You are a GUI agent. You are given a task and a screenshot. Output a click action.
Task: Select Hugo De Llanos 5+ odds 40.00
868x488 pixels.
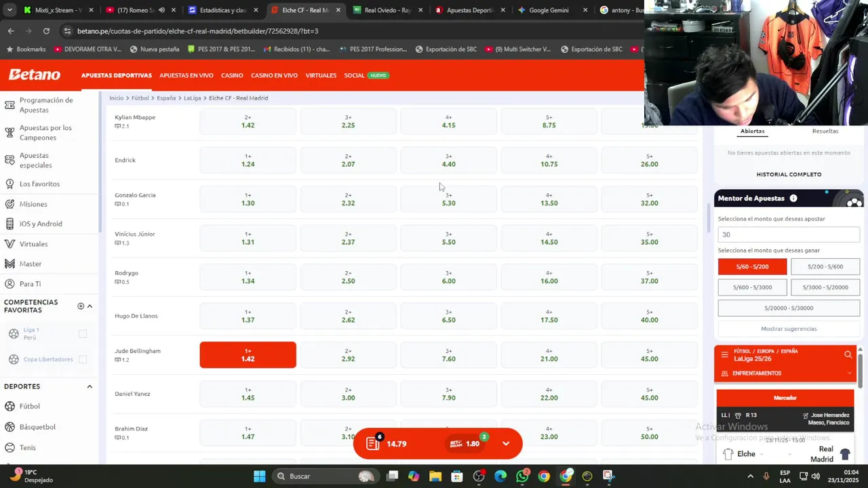[x=649, y=317]
